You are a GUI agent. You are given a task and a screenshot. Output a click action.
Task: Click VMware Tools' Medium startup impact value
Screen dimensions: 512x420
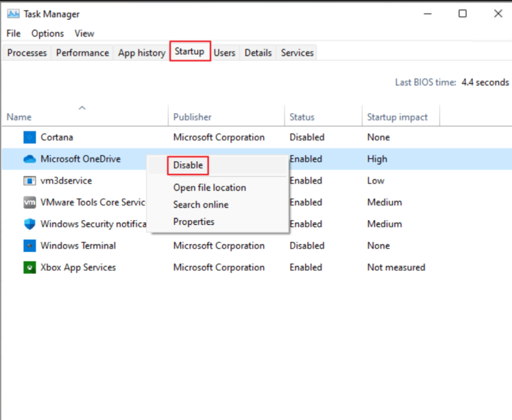385,202
